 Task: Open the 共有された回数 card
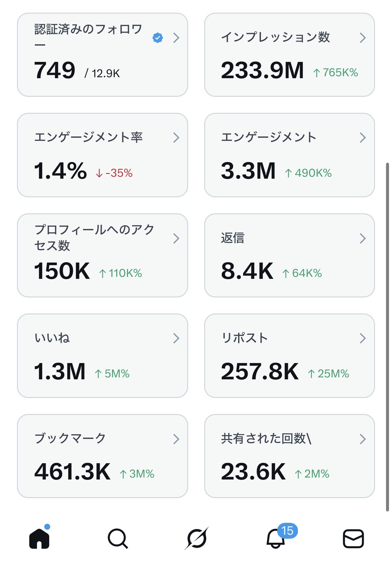tap(289, 456)
